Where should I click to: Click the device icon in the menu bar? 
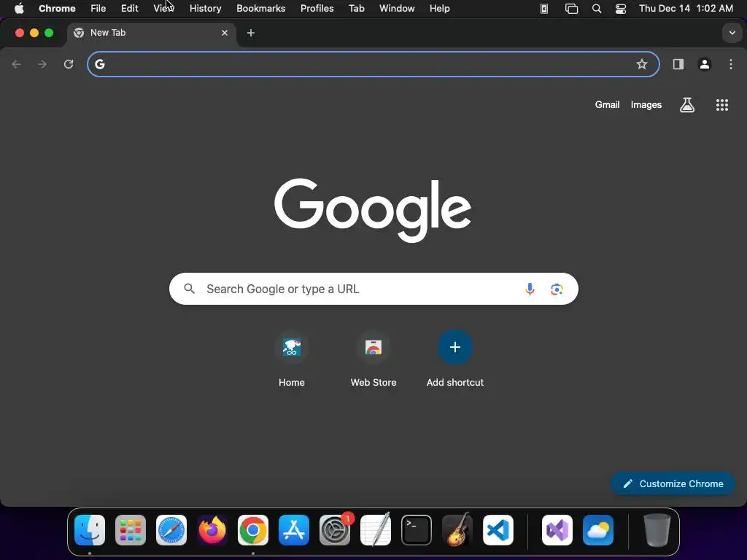[x=543, y=9]
